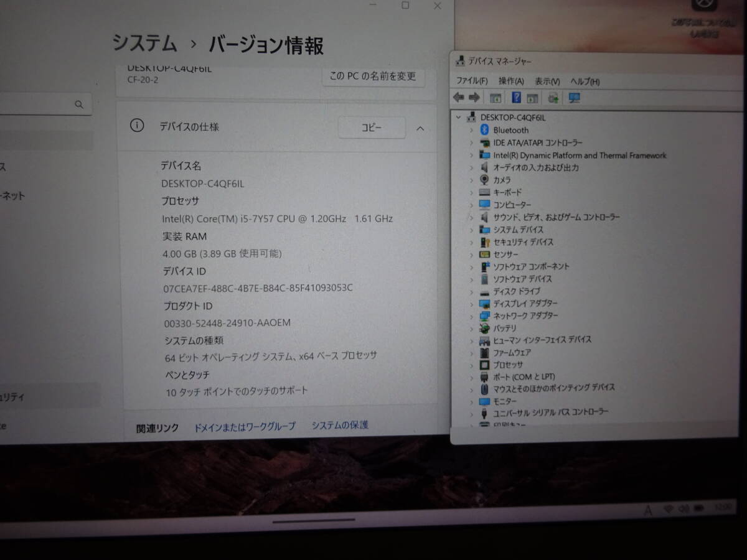
Task: Open the ヘルプ(H) menu
Action: click(x=585, y=82)
